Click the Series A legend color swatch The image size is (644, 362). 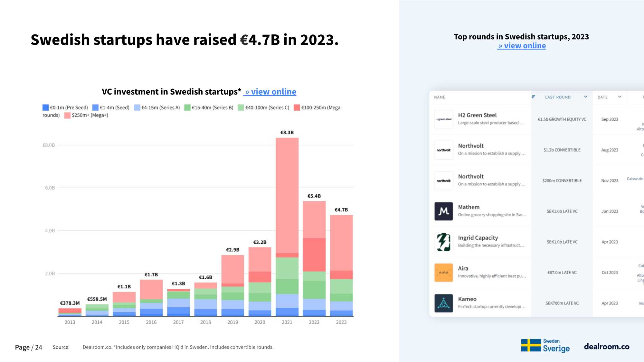point(137,107)
